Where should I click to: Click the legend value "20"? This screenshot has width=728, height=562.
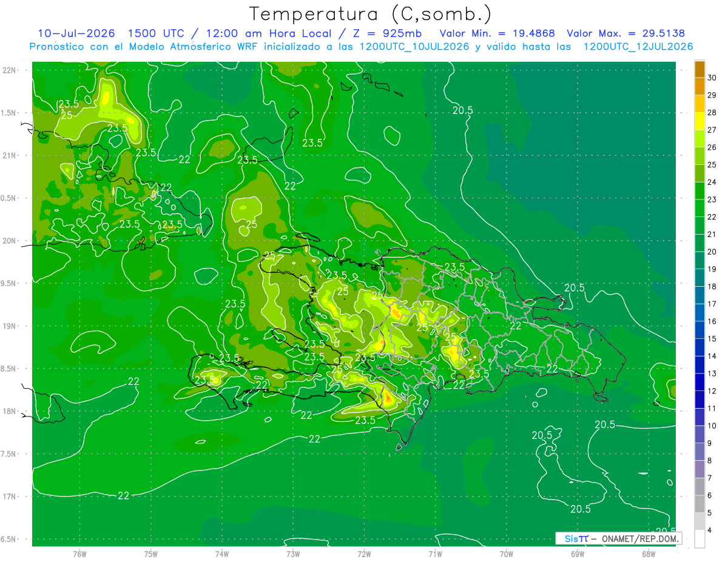click(712, 252)
